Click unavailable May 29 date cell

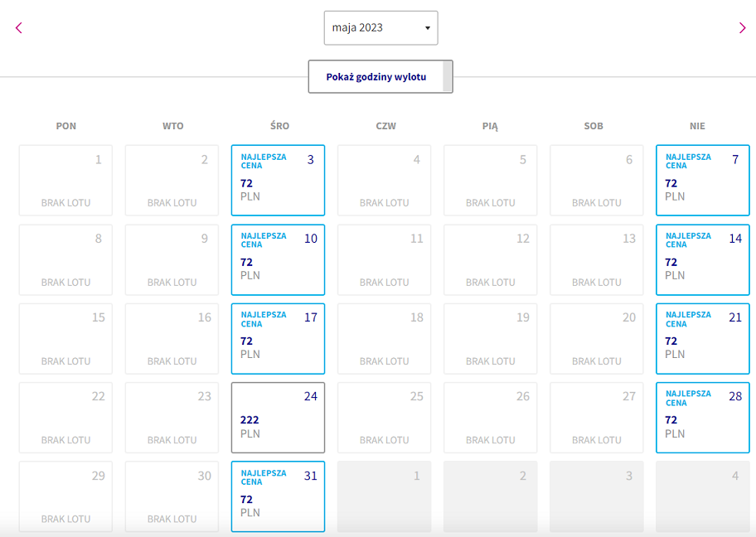65,496
